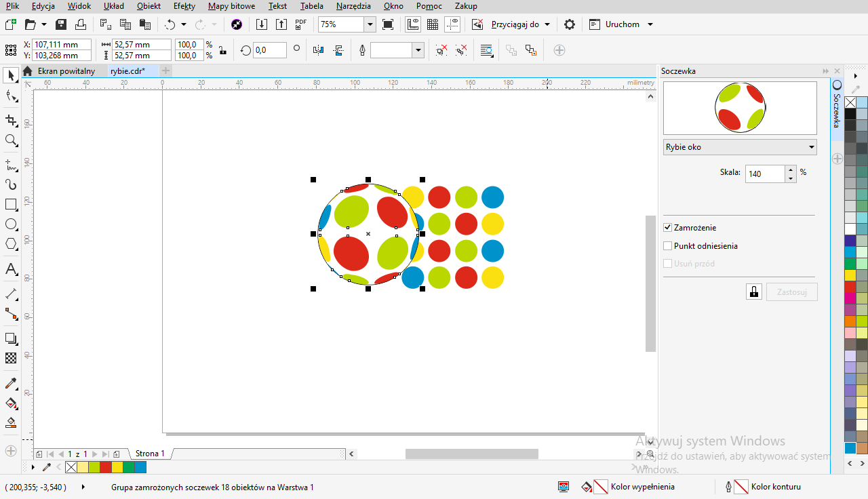Click the Save icon in toolbar
The image size is (868, 499).
pyautogui.click(x=61, y=24)
